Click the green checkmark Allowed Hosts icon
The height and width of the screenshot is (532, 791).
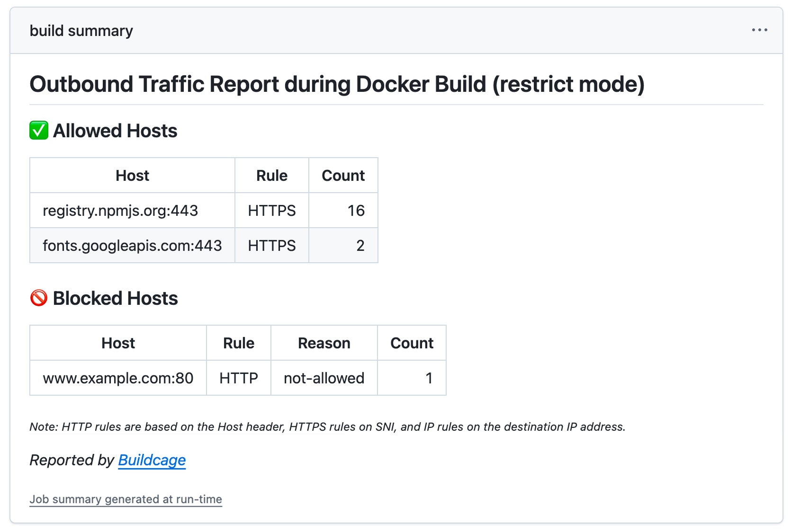tap(39, 131)
